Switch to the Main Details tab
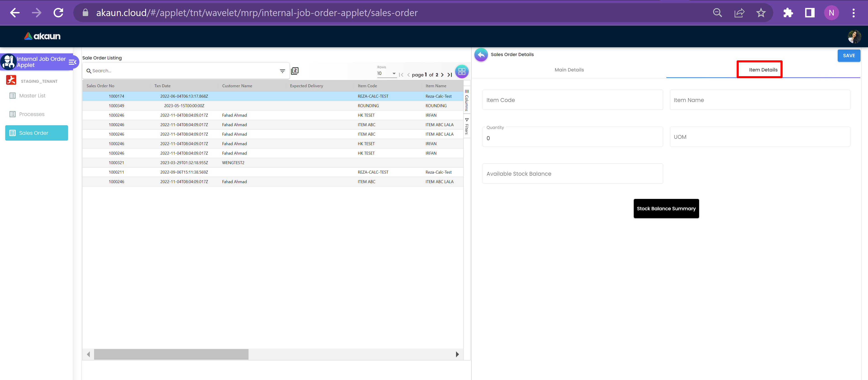This screenshot has height=380, width=868. (x=569, y=70)
